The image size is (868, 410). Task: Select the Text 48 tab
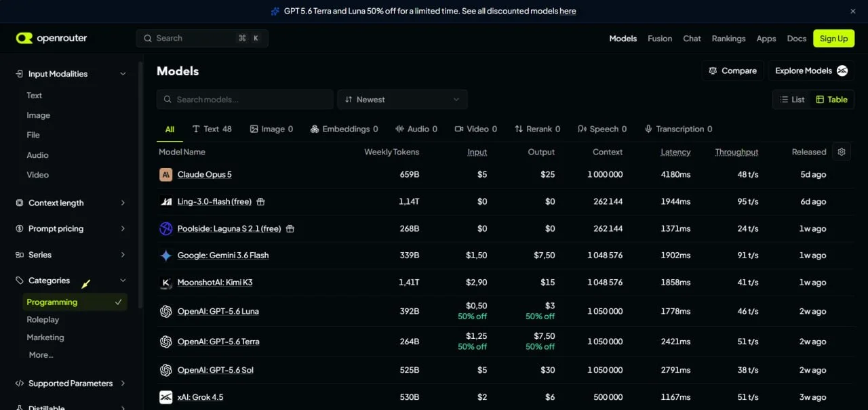(x=212, y=129)
